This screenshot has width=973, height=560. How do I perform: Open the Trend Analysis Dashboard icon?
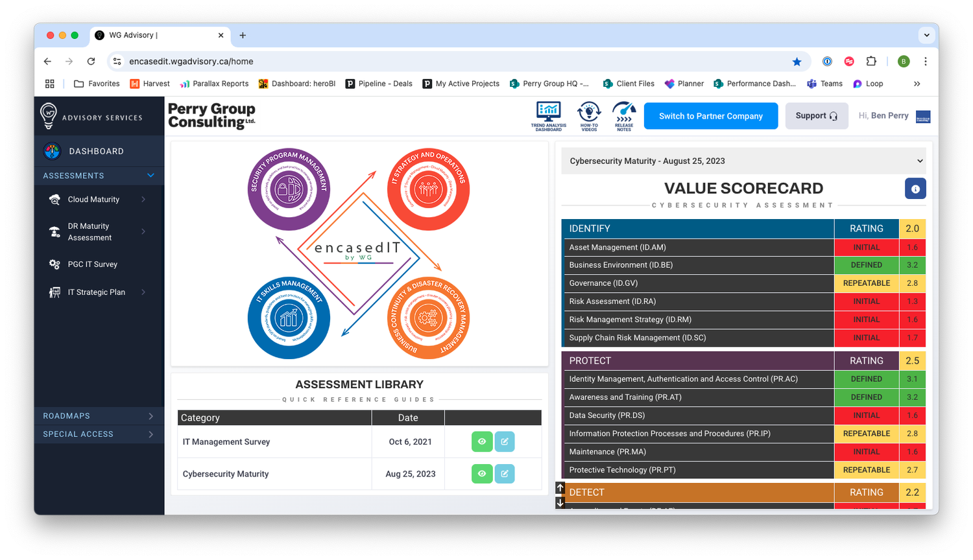(x=548, y=116)
